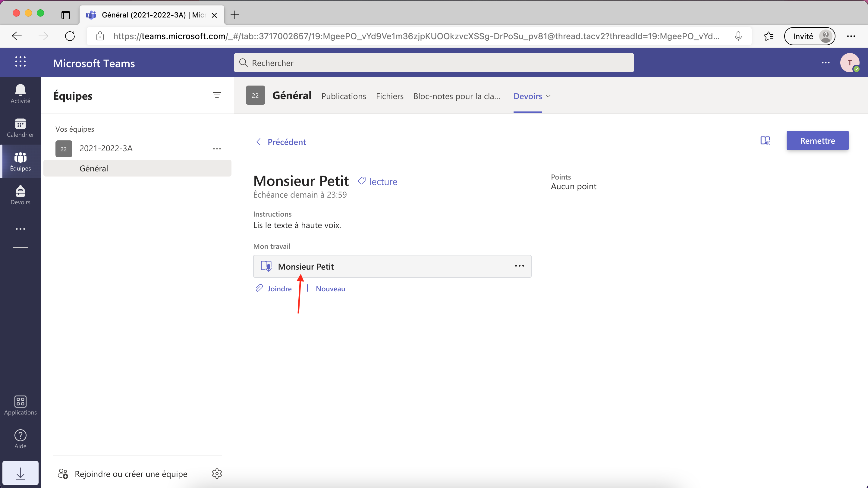The height and width of the screenshot is (488, 868).
Task: Close the Général Teams browser tab
Action: (x=214, y=15)
